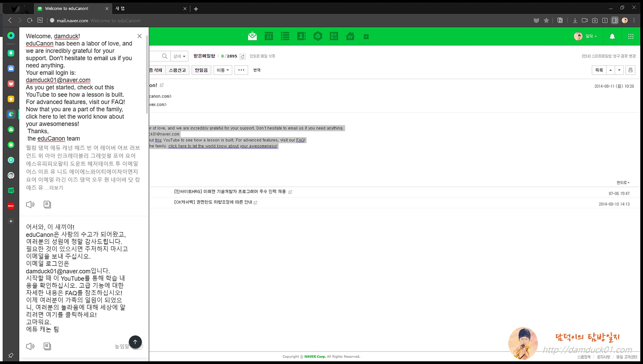Go to next mail with down arrow

tap(619, 70)
